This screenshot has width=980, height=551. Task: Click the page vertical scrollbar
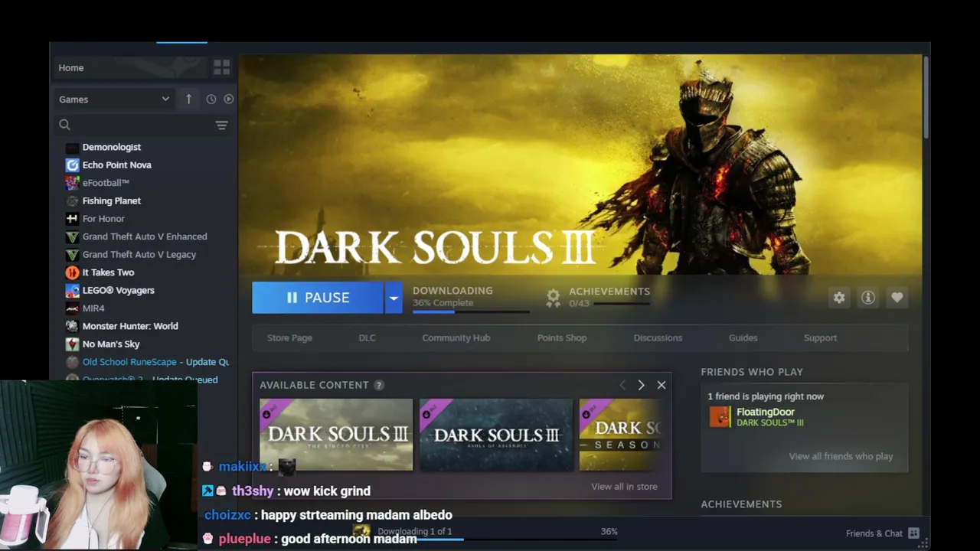[926, 98]
